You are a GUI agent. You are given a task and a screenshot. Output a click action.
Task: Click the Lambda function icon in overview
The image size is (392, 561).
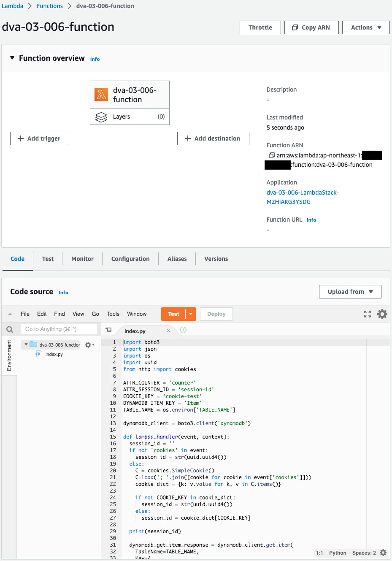(101, 95)
